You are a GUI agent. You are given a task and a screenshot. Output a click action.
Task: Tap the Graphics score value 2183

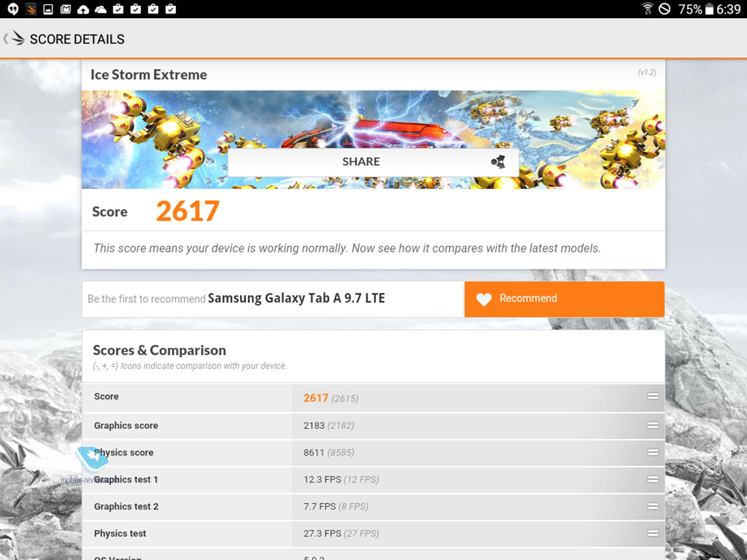coord(314,426)
